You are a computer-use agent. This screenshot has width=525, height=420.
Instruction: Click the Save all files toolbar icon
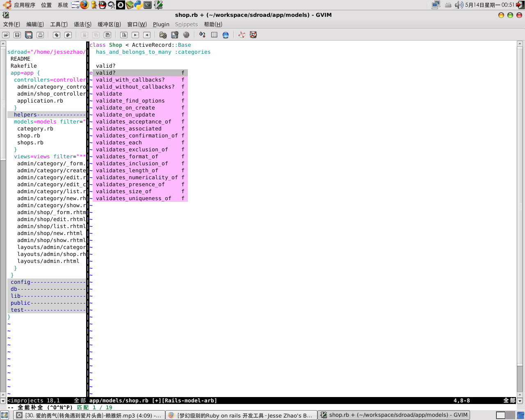point(29,35)
